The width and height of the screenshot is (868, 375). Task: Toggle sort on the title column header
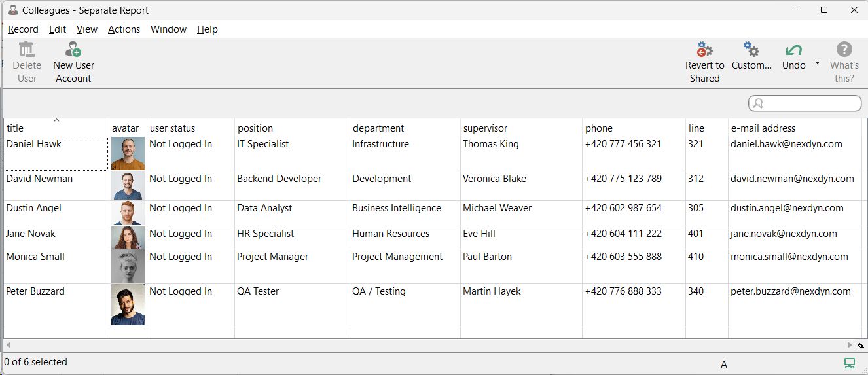point(56,128)
